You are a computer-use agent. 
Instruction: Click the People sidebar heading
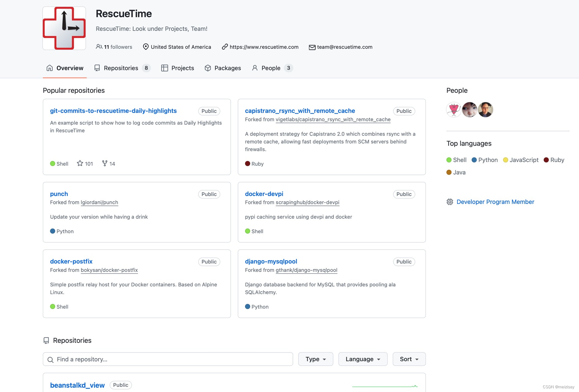point(457,90)
